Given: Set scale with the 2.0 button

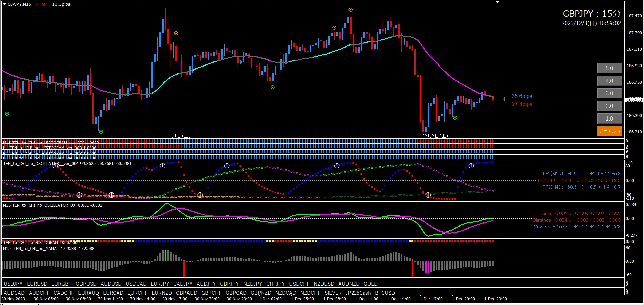Looking at the screenshot, I should [609, 106].
